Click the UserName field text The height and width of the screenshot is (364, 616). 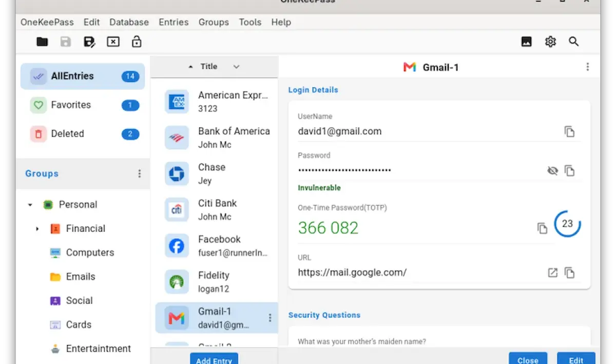(340, 131)
